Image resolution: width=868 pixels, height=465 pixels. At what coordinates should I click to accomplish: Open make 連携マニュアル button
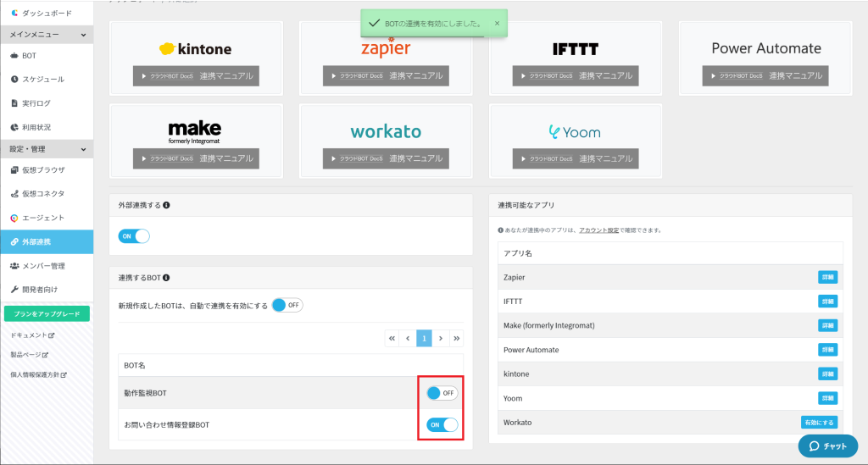pos(196,158)
